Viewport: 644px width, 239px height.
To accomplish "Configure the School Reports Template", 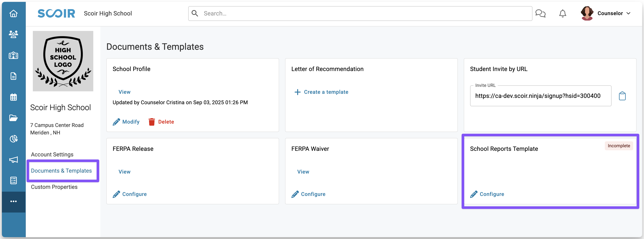I will (487, 194).
